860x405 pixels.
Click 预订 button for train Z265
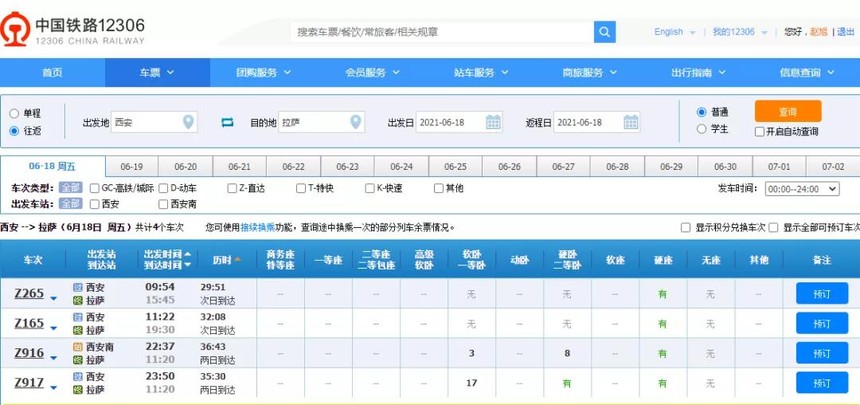click(x=822, y=294)
